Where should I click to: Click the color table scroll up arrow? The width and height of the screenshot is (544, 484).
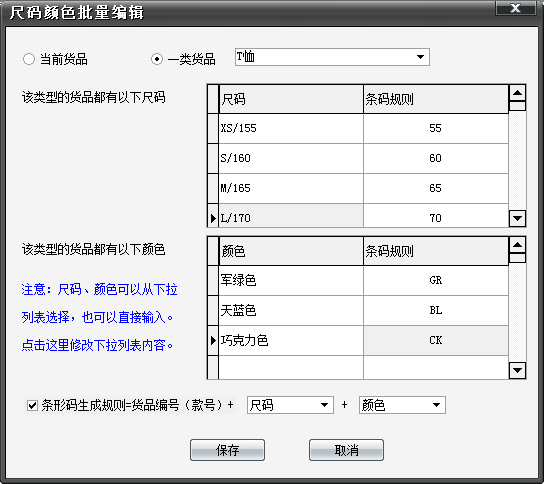(517, 245)
